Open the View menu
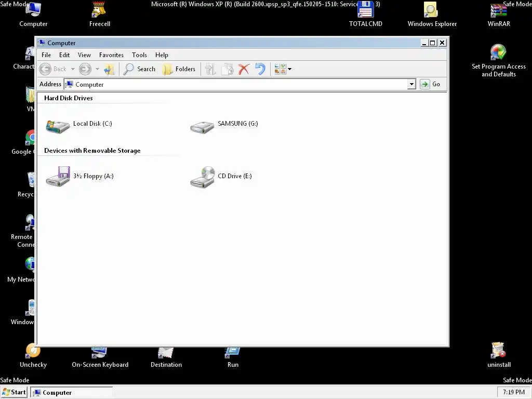 [84, 55]
